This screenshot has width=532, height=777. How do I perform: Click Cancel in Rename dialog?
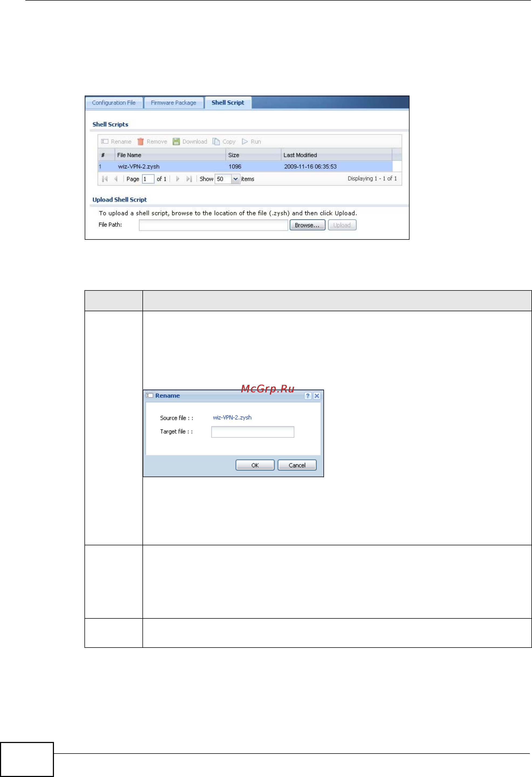click(x=297, y=465)
